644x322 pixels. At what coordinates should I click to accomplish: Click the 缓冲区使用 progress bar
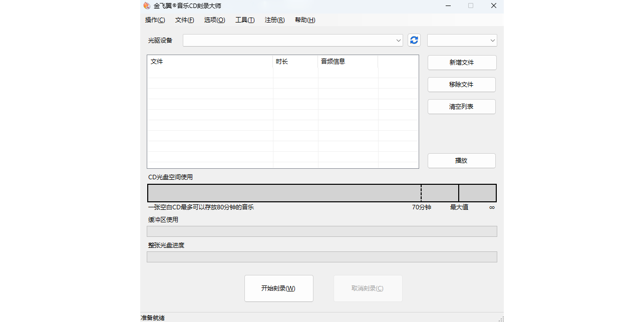point(322,231)
